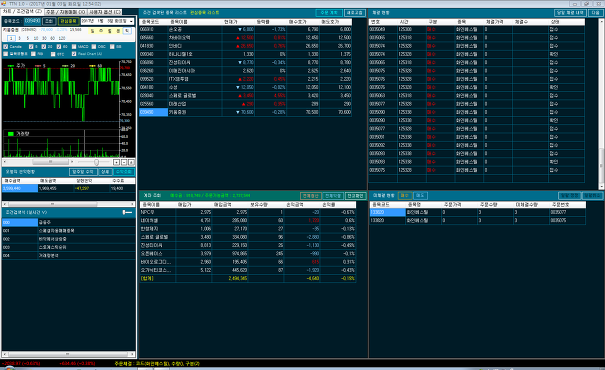The height and width of the screenshot is (370, 605).
Task: Click the 잔고확인 button
Action: [355, 196]
